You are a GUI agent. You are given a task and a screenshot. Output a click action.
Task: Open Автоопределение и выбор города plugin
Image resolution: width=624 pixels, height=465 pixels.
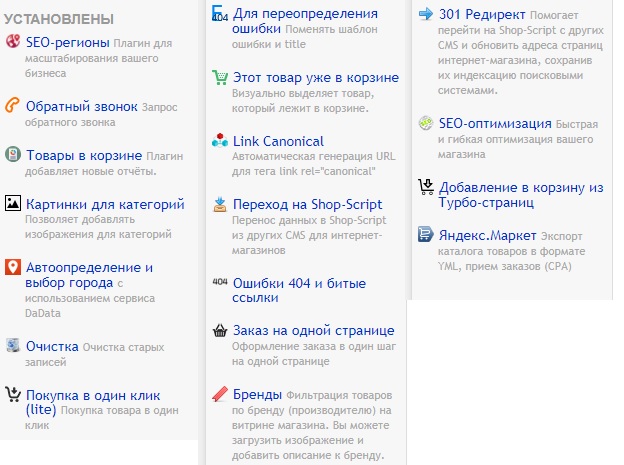coord(89,275)
